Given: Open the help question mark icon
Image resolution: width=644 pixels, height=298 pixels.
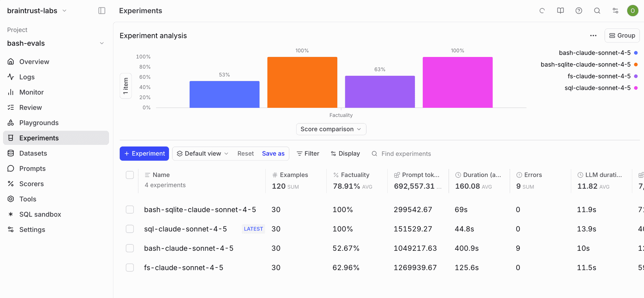Looking at the screenshot, I should [579, 11].
